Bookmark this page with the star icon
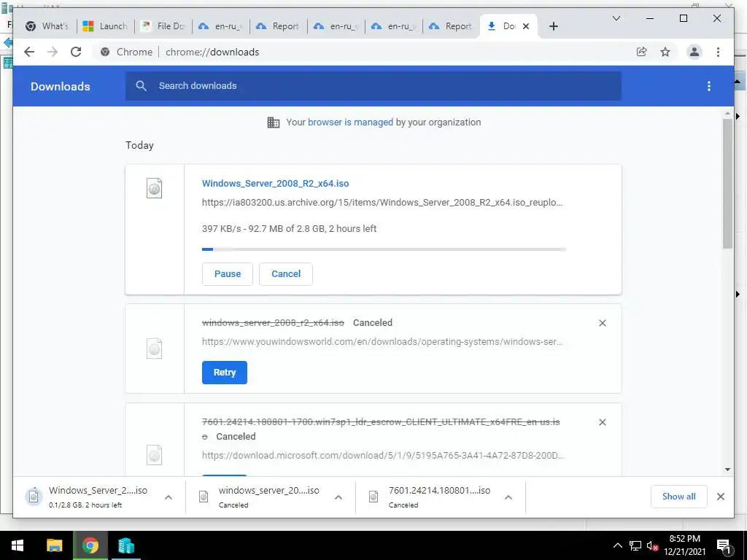Viewport: 747px width, 560px height. click(x=665, y=52)
